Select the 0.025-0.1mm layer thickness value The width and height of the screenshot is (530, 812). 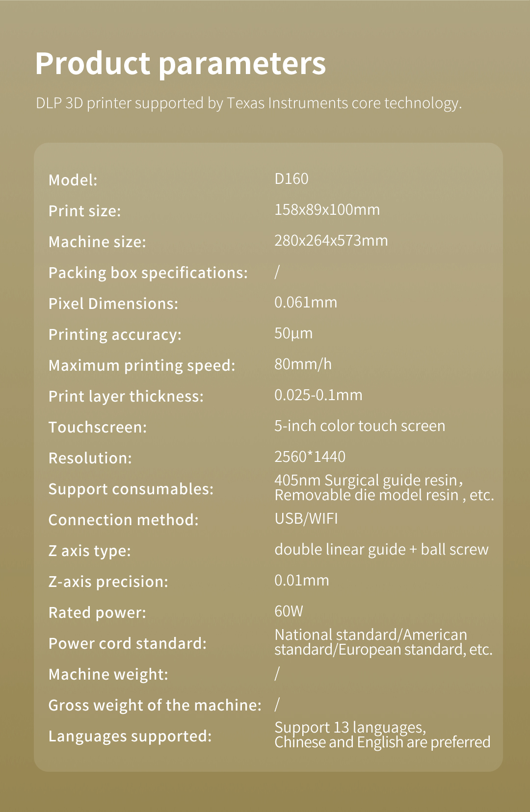[x=318, y=395]
